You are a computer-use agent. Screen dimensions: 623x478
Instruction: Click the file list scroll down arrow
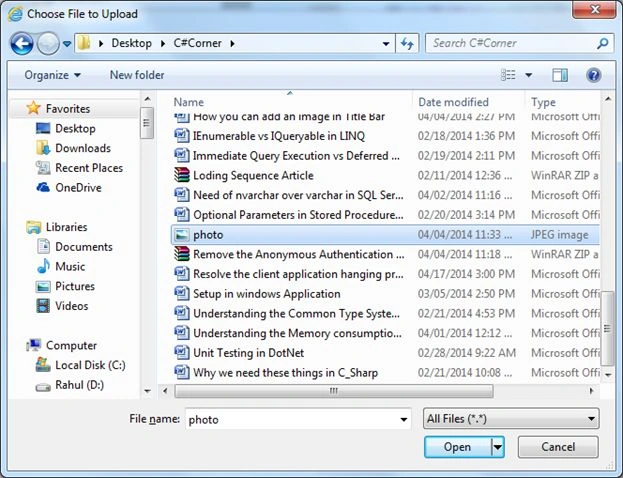click(608, 375)
